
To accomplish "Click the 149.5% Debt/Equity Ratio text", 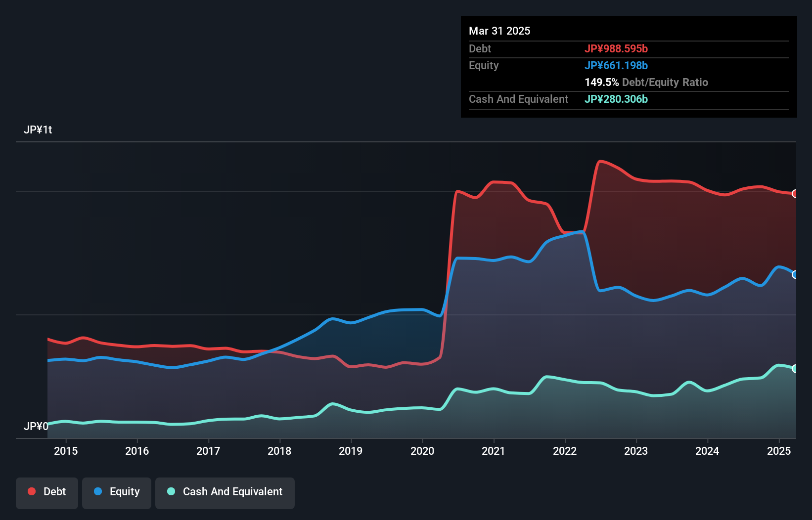I will coord(646,82).
